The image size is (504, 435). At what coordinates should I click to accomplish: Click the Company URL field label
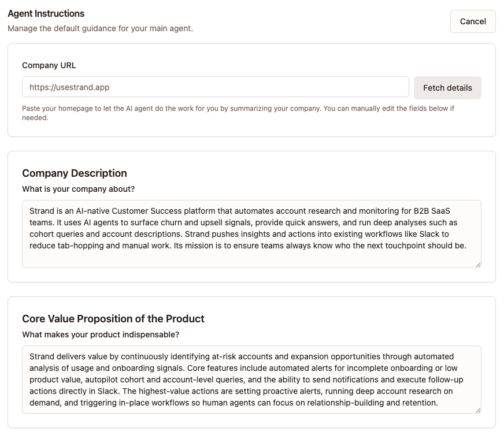49,65
